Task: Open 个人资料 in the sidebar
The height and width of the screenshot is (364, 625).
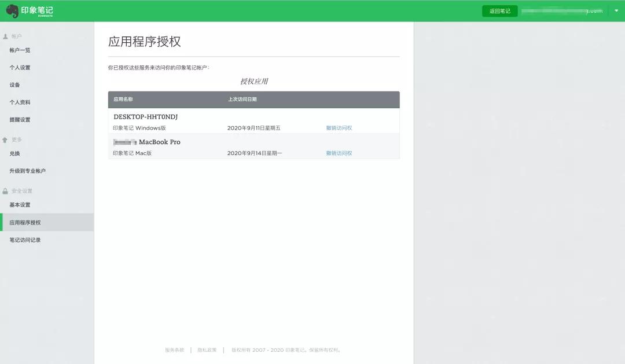Action: pos(20,102)
